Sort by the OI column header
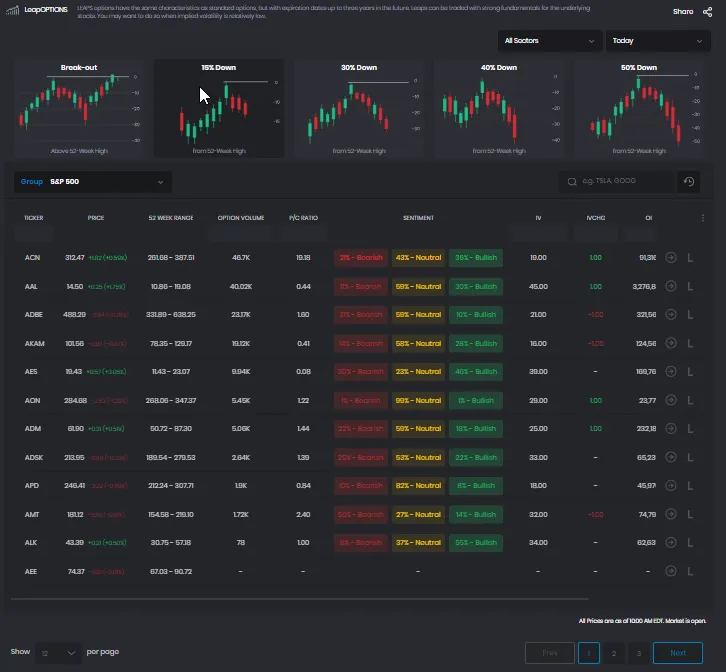This screenshot has height=672, width=726. [649, 218]
